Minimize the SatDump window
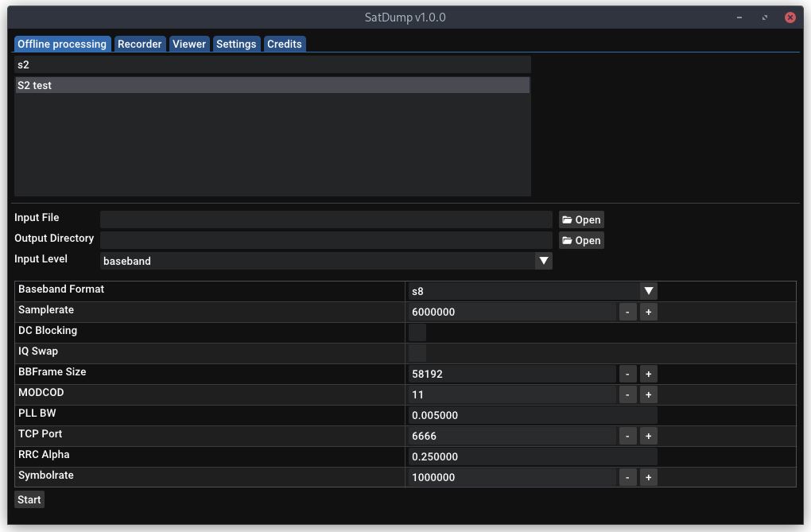 click(x=739, y=17)
